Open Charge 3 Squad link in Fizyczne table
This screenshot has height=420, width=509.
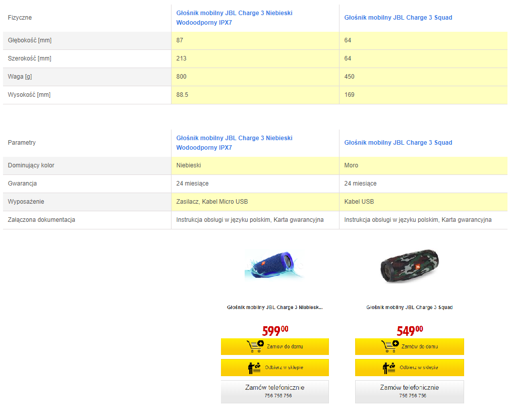pyautogui.click(x=398, y=18)
